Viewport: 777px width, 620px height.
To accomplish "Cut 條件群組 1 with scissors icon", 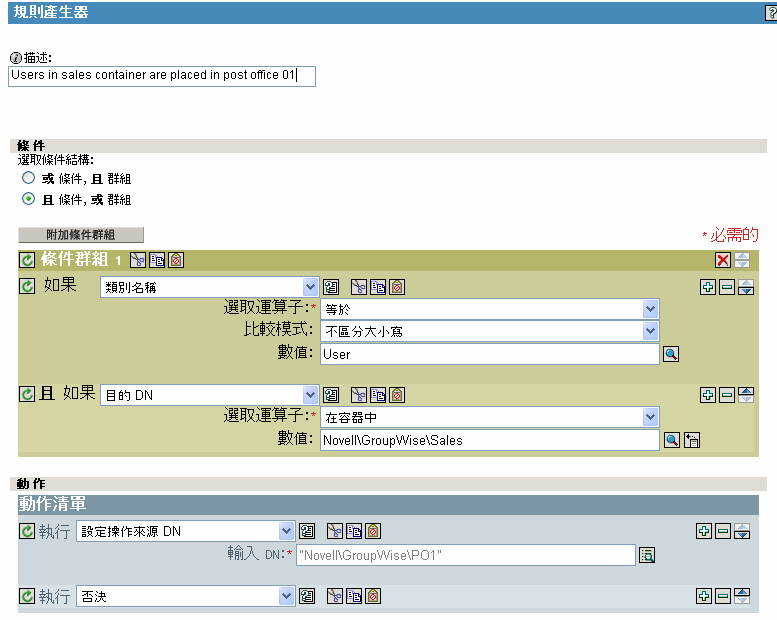I will (x=138, y=260).
